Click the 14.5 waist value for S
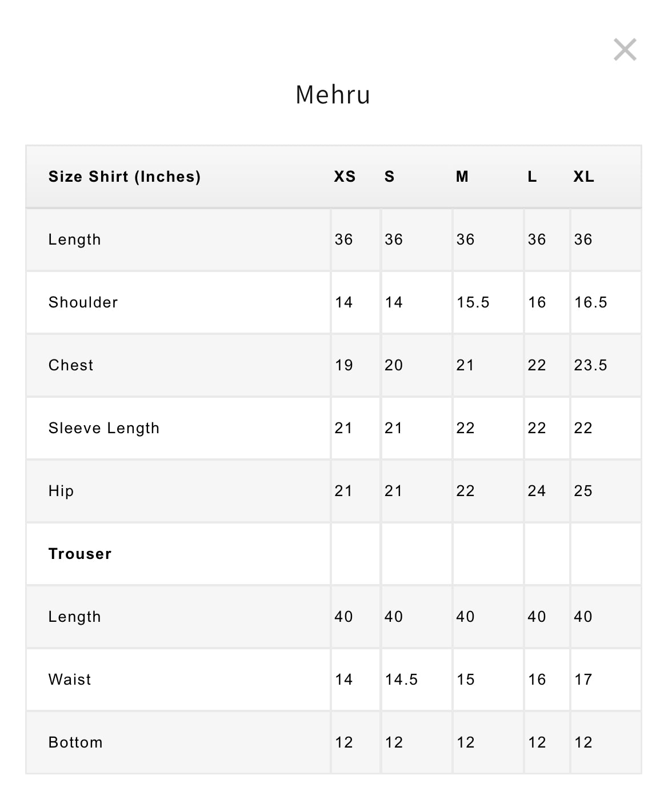672x803 pixels. [402, 680]
